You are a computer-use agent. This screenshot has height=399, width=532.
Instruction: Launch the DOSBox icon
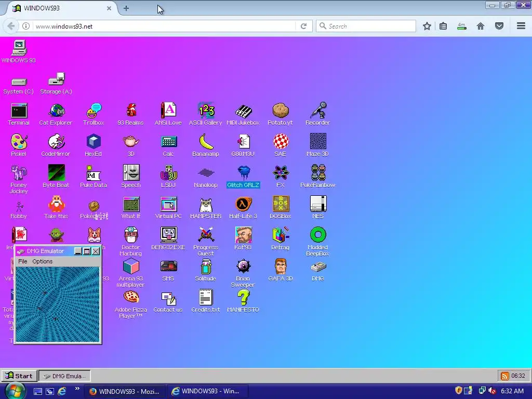[281, 208]
